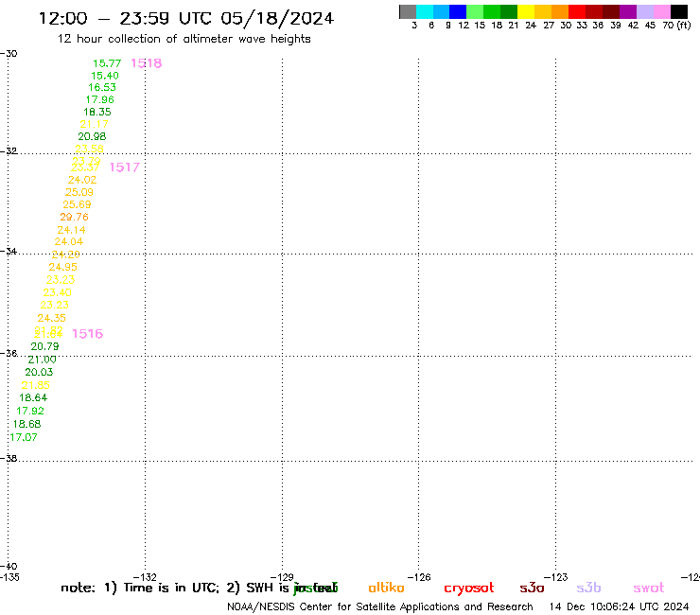The width and height of the screenshot is (700, 615).
Task: Click the wave height value 23.40
Action: tap(57, 292)
